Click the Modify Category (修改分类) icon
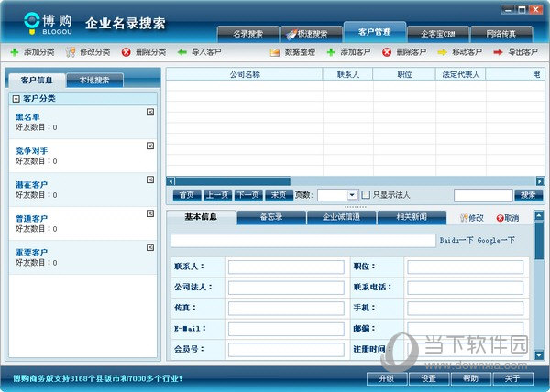 pos(71,52)
